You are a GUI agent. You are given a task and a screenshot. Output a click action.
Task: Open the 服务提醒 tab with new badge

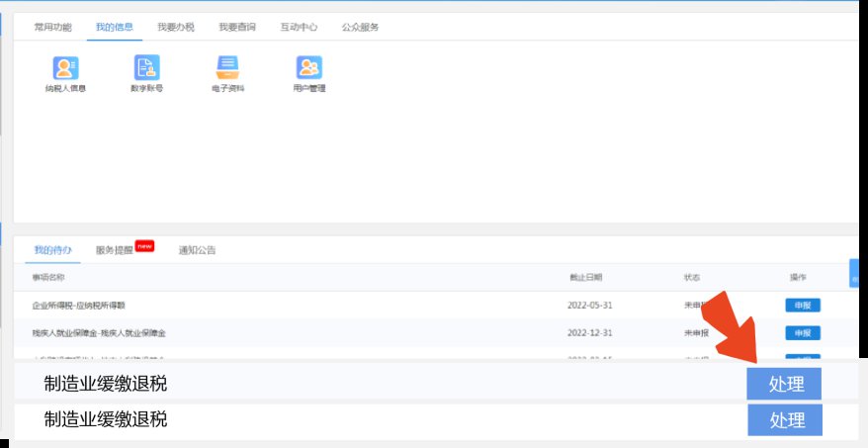coord(115,250)
